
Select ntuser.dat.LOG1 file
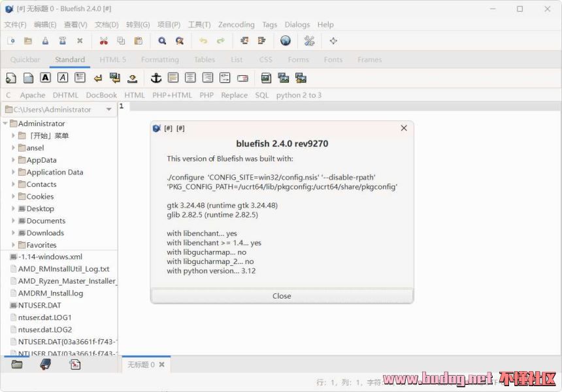(x=45, y=318)
